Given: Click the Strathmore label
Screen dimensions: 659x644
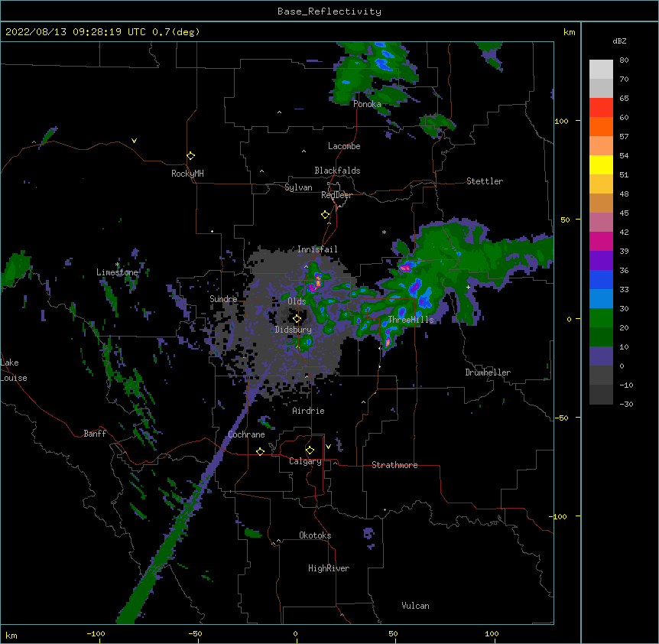Looking at the screenshot, I should click(394, 465).
